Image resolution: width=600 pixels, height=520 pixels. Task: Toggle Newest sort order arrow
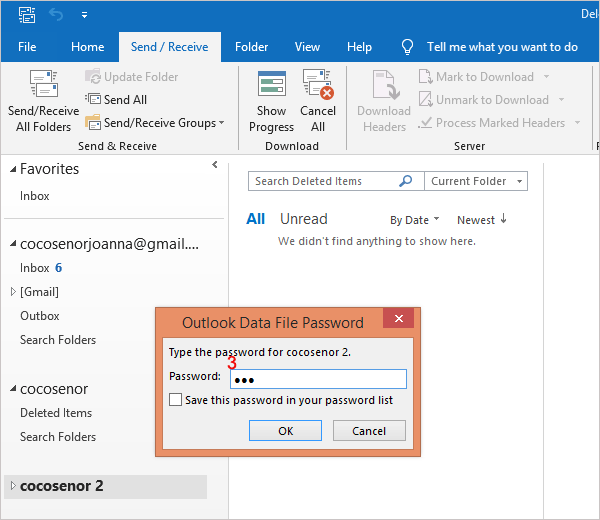pos(504,219)
